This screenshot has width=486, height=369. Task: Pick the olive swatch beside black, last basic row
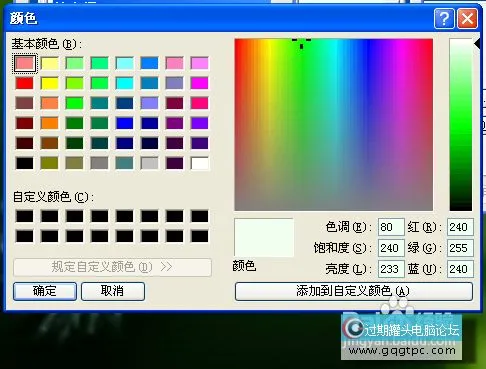click(x=50, y=163)
